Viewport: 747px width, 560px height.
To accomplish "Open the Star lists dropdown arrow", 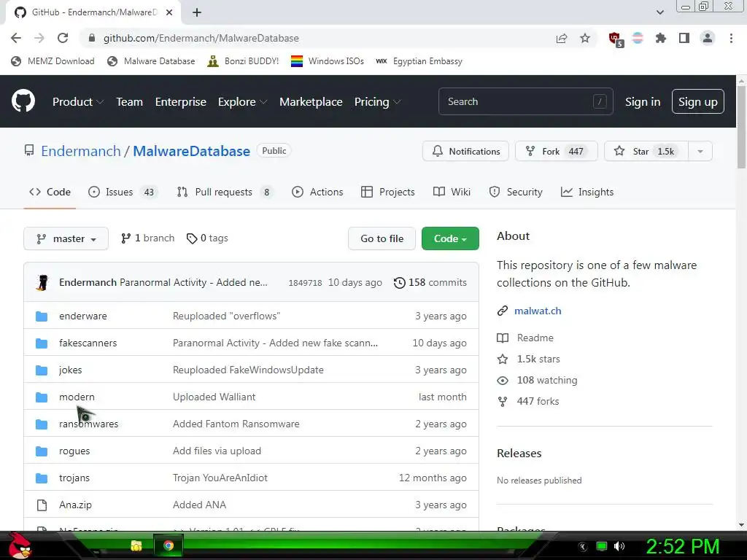I will click(x=700, y=152).
